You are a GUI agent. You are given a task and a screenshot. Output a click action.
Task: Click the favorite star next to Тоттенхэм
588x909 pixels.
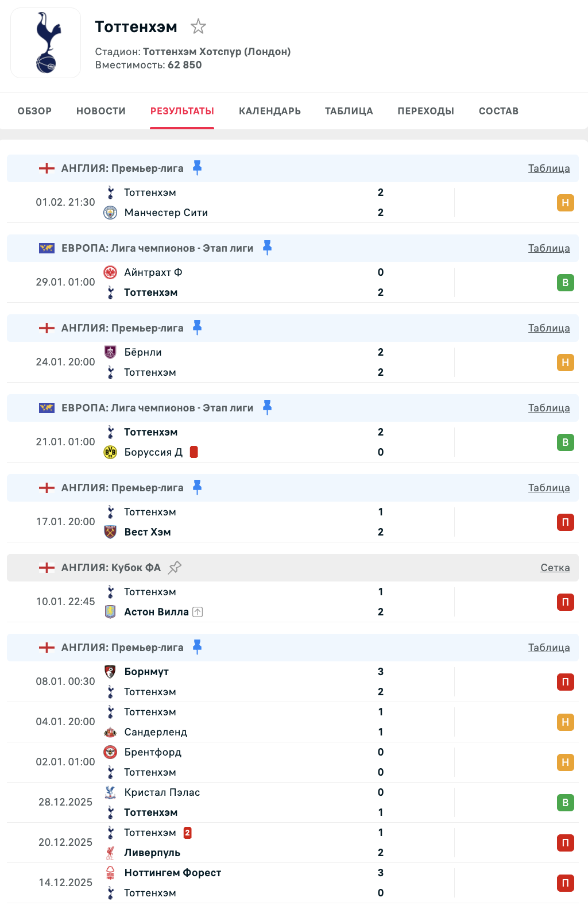[x=198, y=26]
